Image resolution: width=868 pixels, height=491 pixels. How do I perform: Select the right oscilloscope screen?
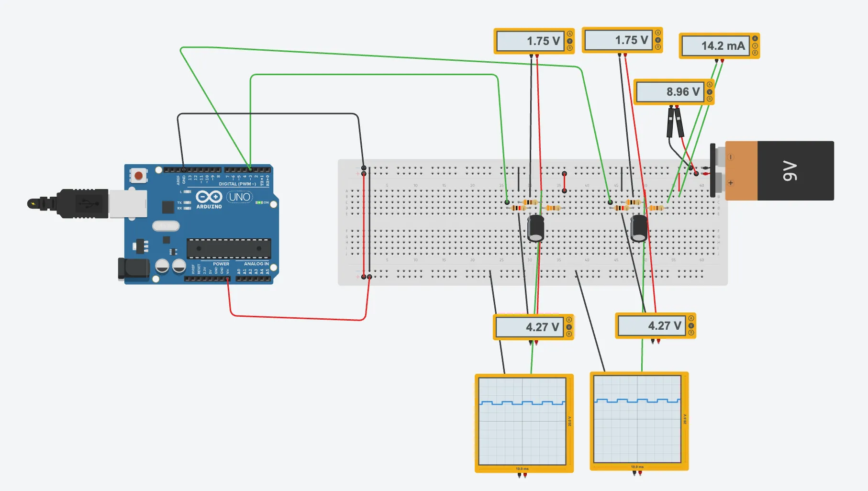click(637, 419)
